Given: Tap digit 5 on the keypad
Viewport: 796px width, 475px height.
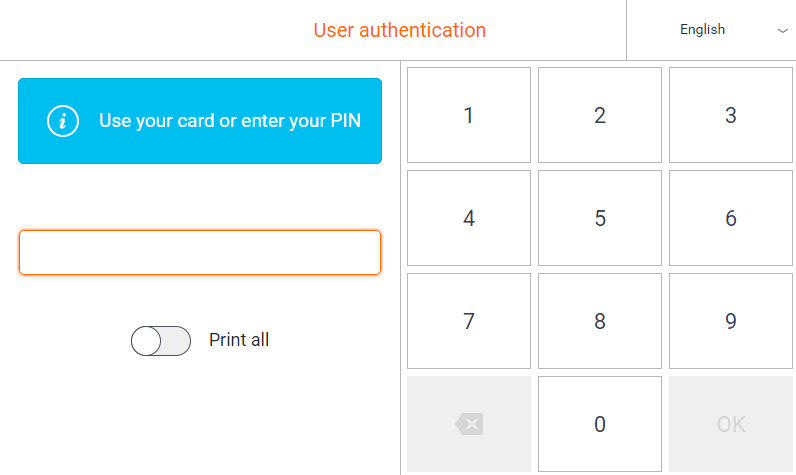Looking at the screenshot, I should [x=600, y=218].
